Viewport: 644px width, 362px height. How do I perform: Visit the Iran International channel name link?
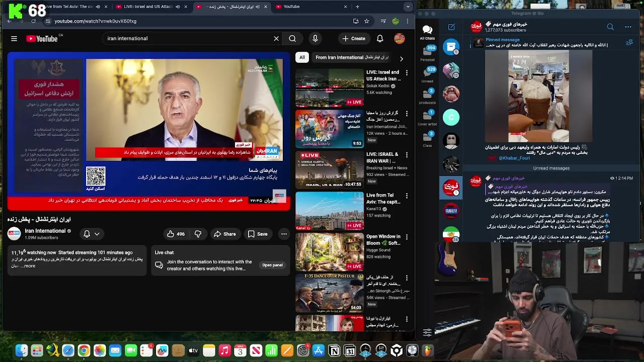(x=45, y=231)
